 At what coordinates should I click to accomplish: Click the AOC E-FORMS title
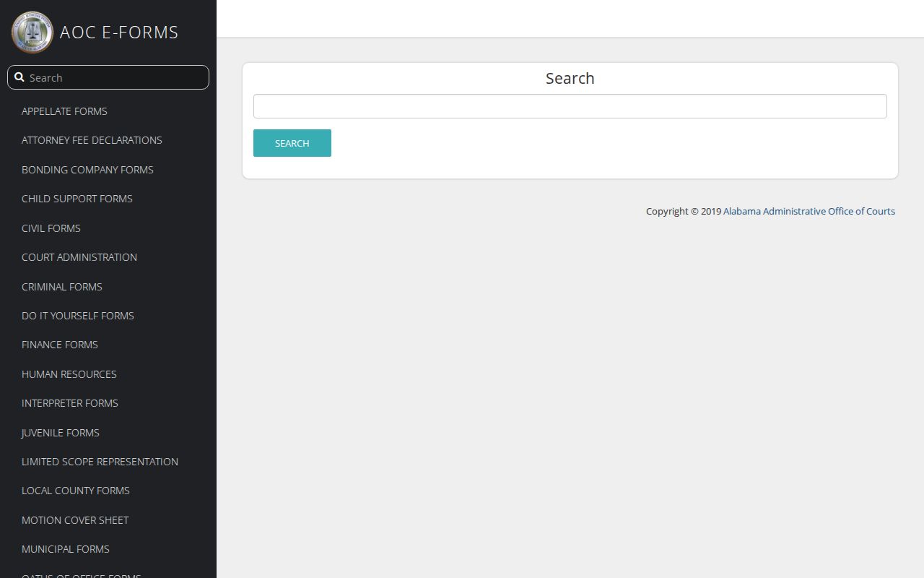(119, 32)
